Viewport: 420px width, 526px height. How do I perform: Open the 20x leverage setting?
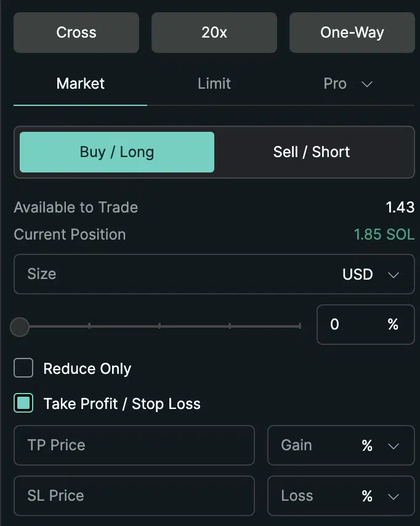point(214,33)
